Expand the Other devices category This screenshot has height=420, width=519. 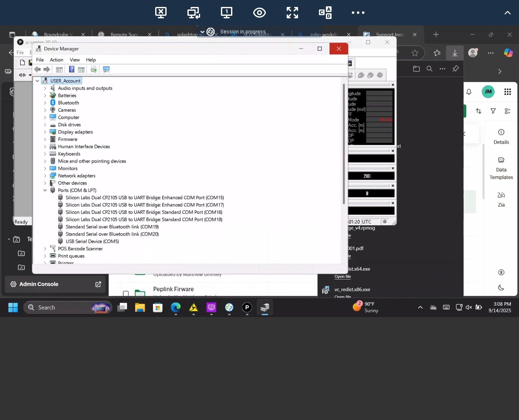click(45, 183)
